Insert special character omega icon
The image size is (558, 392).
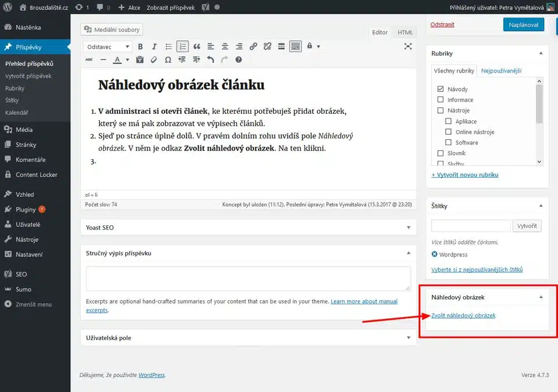tap(168, 60)
